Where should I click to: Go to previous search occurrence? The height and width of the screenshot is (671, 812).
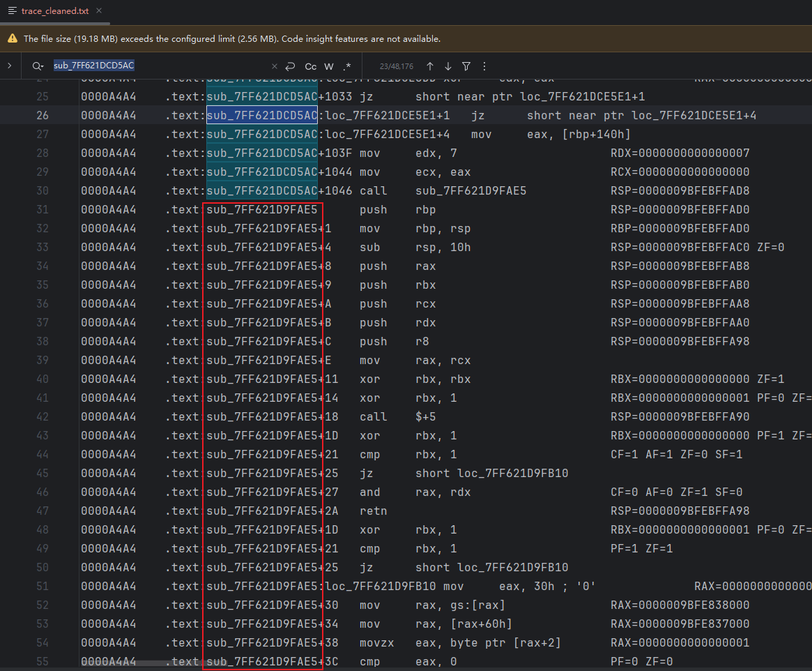pyautogui.click(x=430, y=66)
